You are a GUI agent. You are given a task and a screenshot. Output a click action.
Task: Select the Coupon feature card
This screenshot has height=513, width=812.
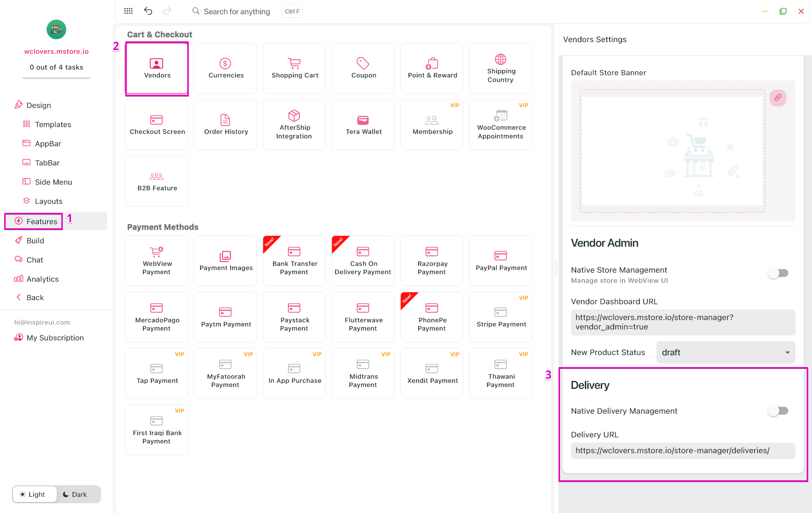(363, 68)
